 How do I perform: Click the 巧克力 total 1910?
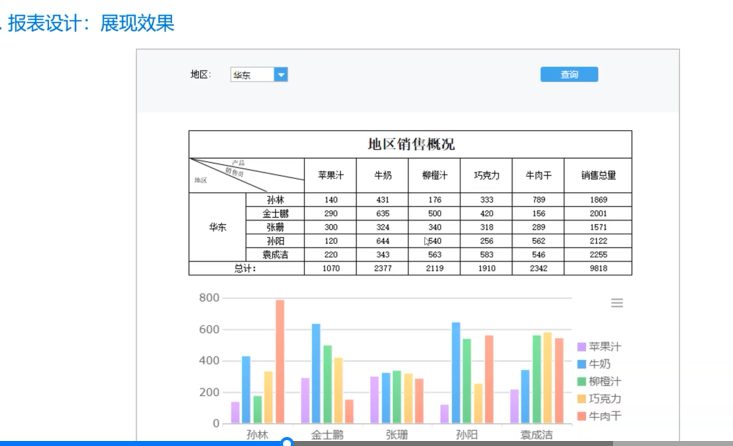click(x=486, y=268)
